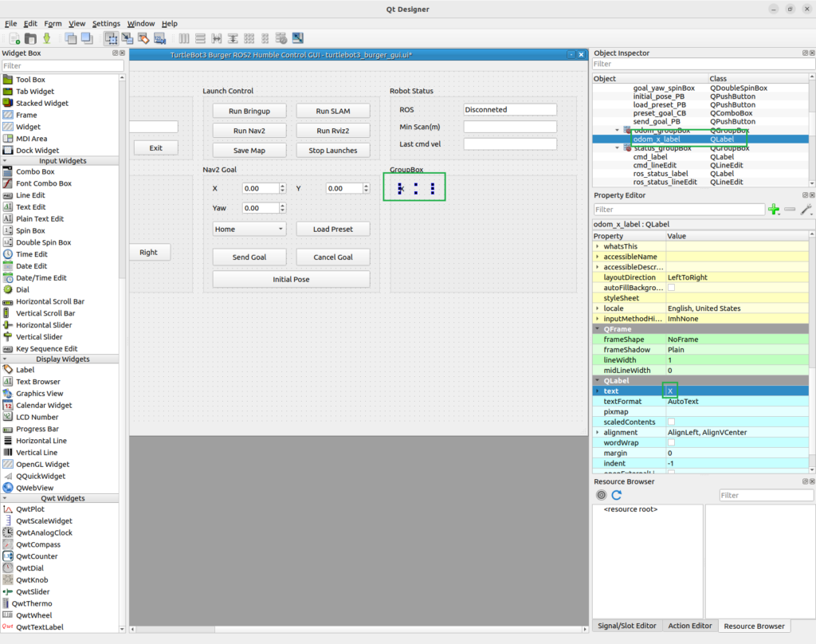Toggle the autoFillBackground property checkbox

coord(671,288)
